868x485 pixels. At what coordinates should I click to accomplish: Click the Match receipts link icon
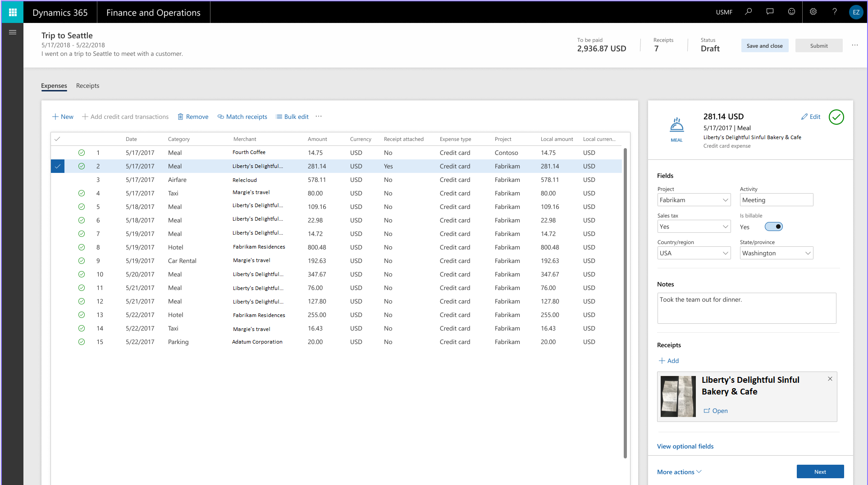[220, 117]
